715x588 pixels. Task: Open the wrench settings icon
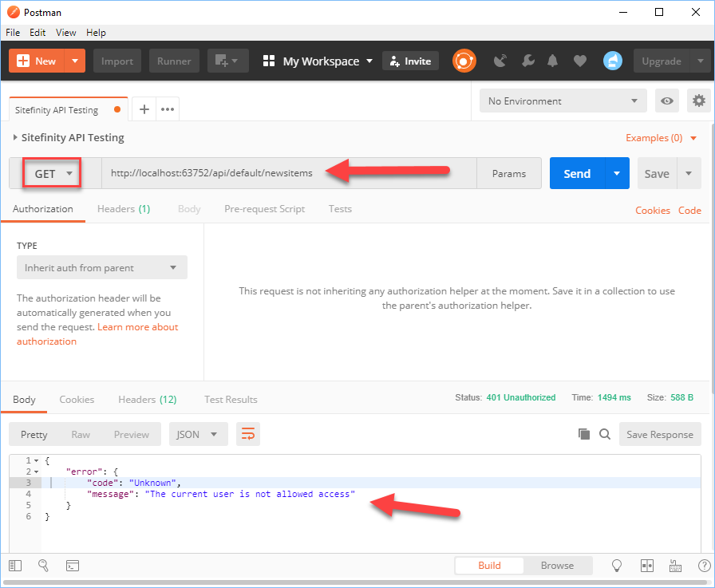point(527,61)
